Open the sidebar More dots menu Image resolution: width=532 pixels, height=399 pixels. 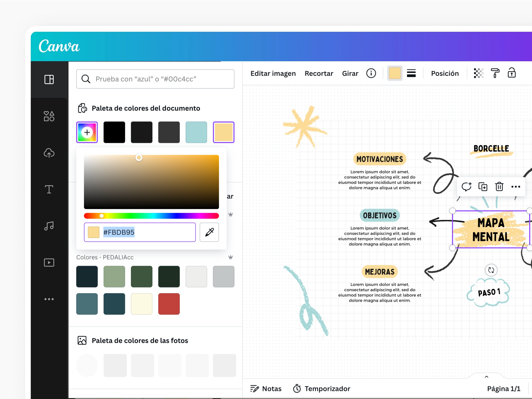[x=49, y=299]
